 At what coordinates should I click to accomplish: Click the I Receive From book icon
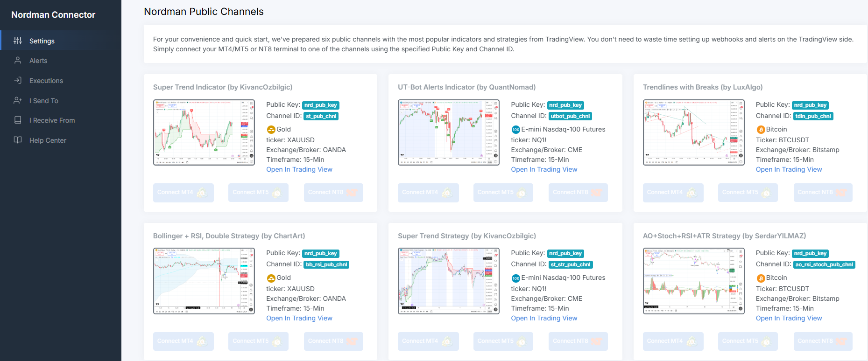coord(18,120)
